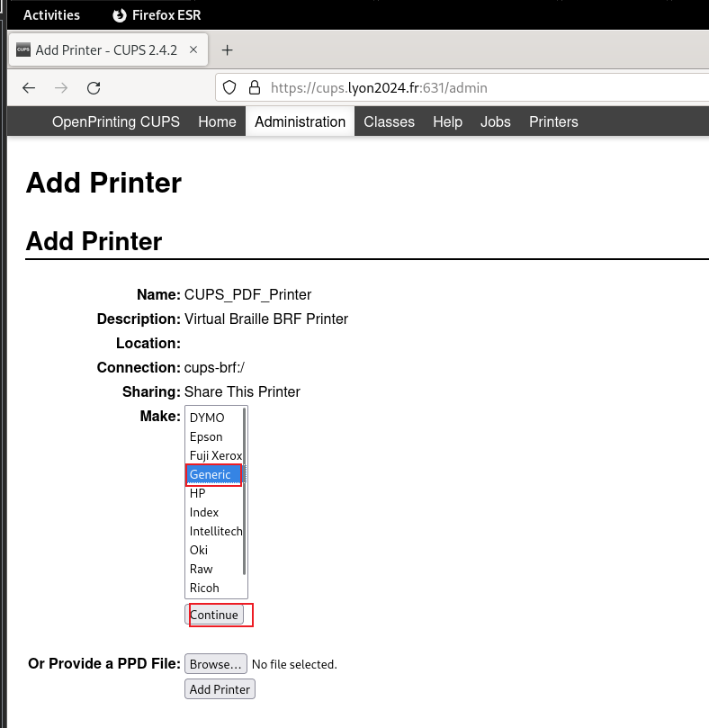Reload the current page
Image resolution: width=709 pixels, height=728 pixels.
(x=94, y=88)
